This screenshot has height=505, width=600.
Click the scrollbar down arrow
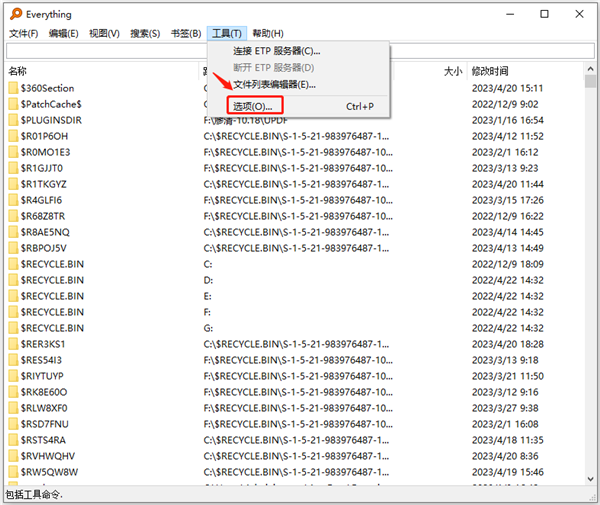click(590, 479)
